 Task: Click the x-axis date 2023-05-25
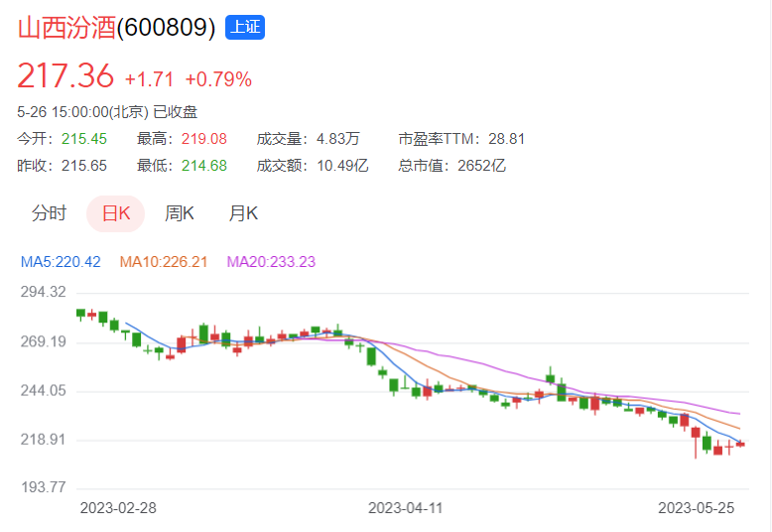[x=697, y=508]
